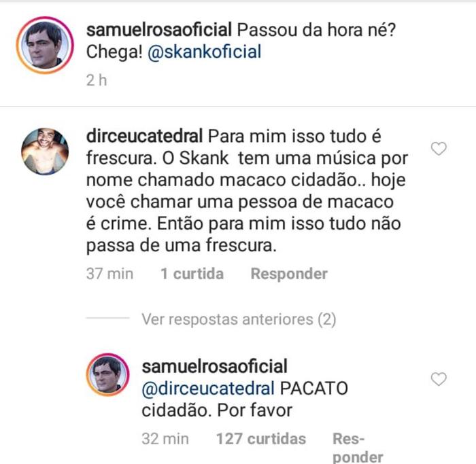Like the PACATO cidadão reply with the heart

[439, 379]
